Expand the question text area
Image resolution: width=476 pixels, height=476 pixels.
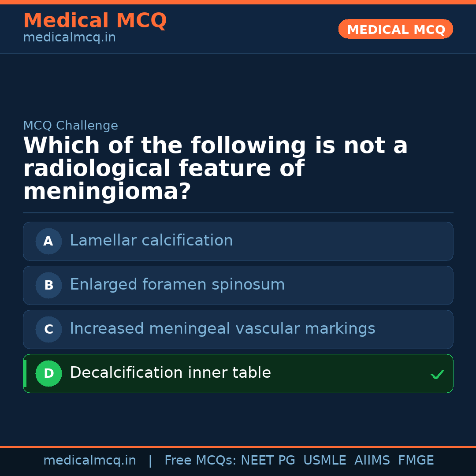tap(215, 167)
